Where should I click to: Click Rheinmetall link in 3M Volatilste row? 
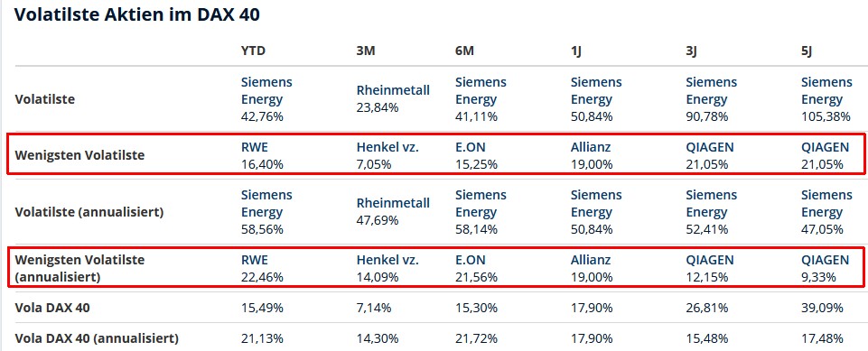(393, 90)
